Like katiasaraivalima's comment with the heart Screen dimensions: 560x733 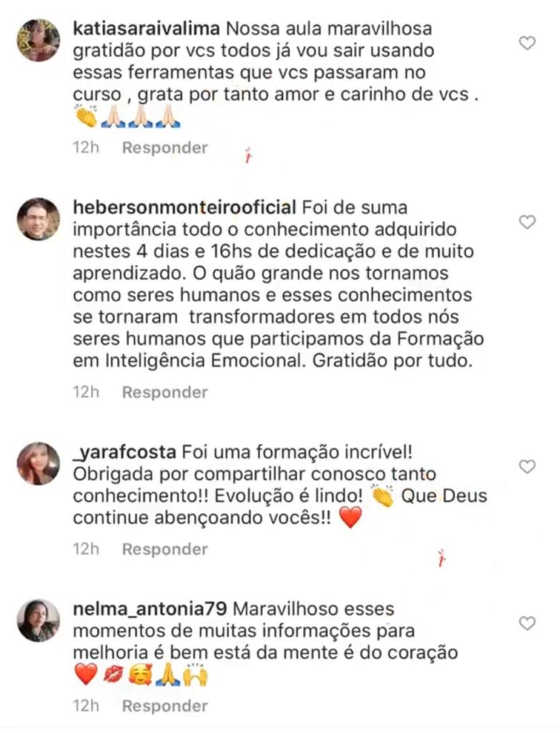(527, 44)
